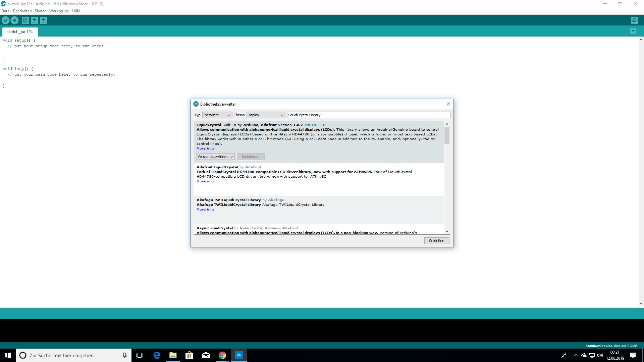Image resolution: width=644 pixels, height=362 pixels.
Task: Open the People icon in system tray
Action: pos(564,355)
